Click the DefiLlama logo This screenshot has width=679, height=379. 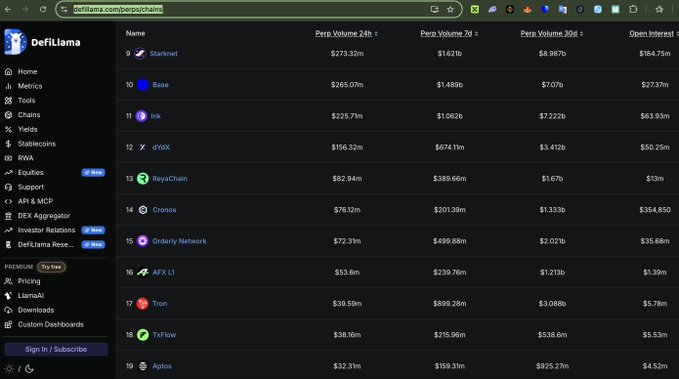[42, 42]
